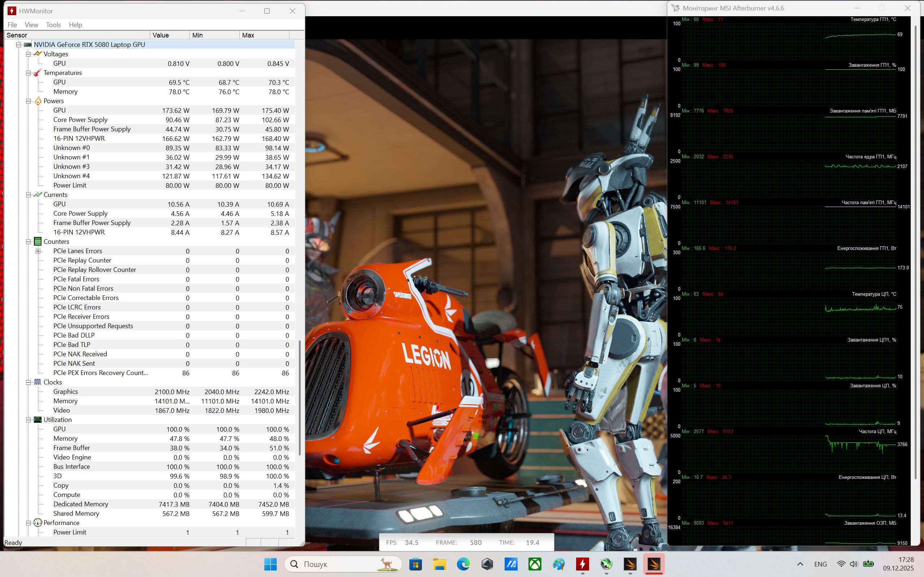Click the Value column header
The image size is (924, 577).
coord(170,35)
